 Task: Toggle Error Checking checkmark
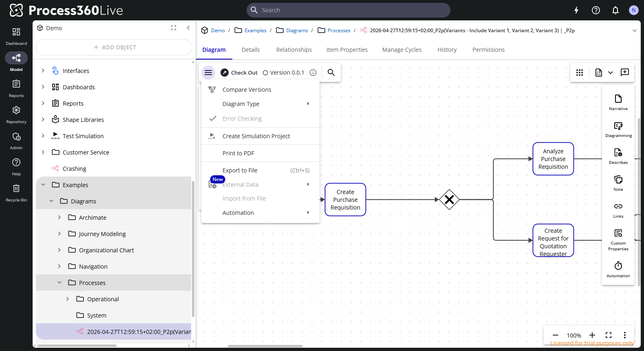pyautogui.click(x=213, y=119)
